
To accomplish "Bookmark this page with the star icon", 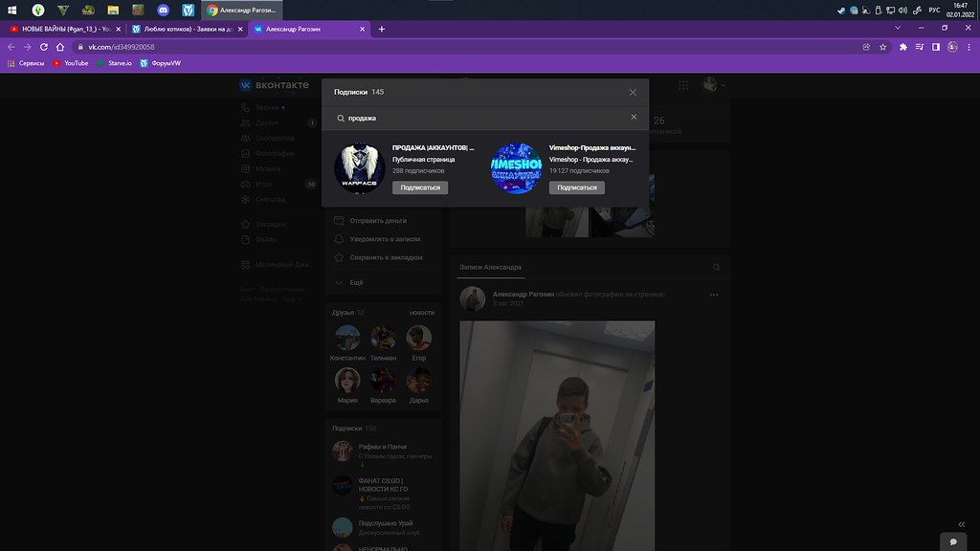I will (x=882, y=47).
